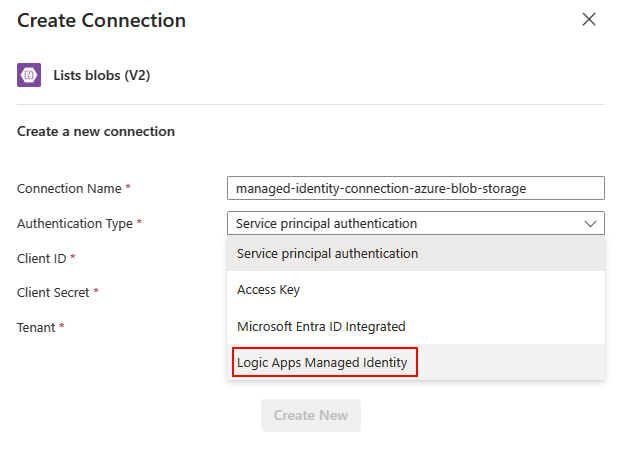Open the Authentication Type combo box field
This screenshot has width=630, height=450.
pyautogui.click(x=400, y=224)
